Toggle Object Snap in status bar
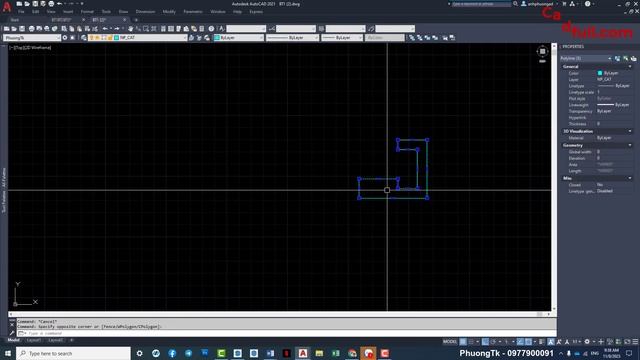Screen dimensions: 640x360 (x=528, y=342)
